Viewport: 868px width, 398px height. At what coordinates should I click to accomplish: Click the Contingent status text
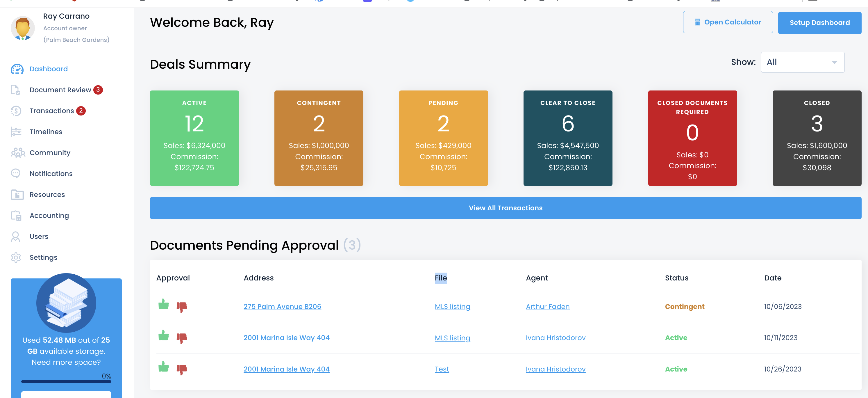tap(685, 307)
